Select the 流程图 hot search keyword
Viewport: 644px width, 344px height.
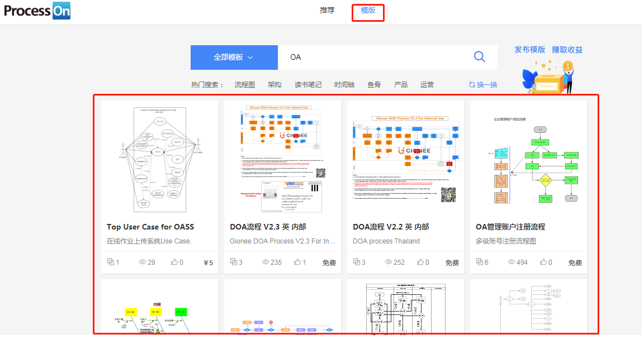tap(245, 84)
